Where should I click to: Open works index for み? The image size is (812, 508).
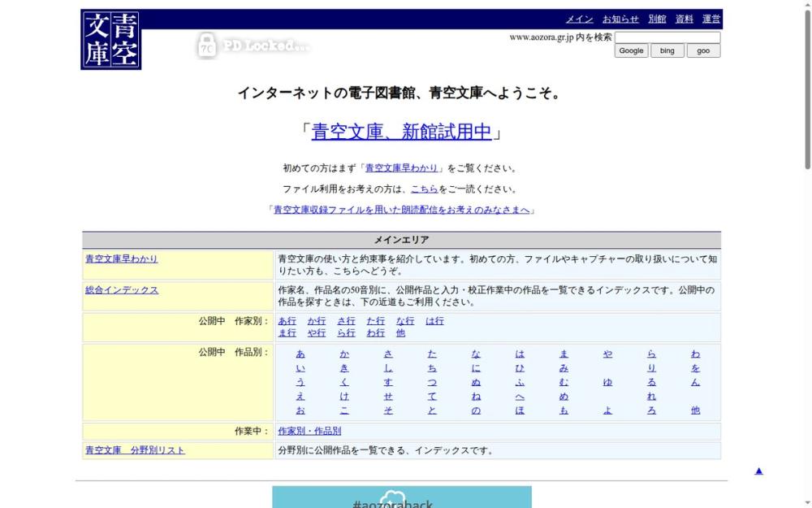[x=564, y=368]
